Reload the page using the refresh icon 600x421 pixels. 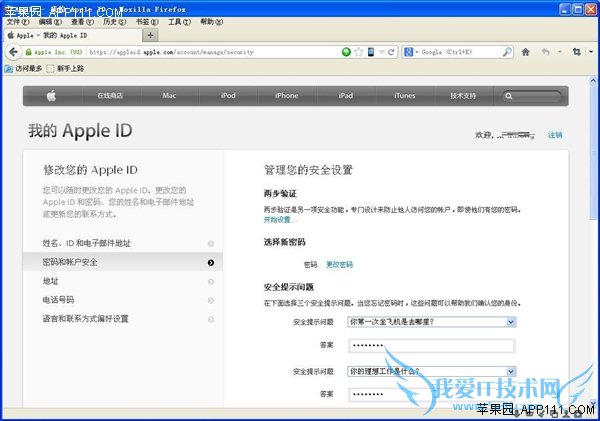click(x=392, y=52)
